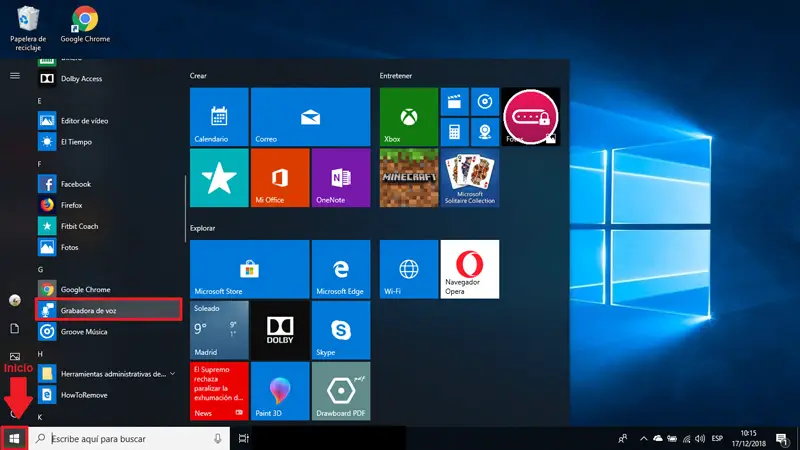Open the Drawboard PDF tile

tap(341, 391)
